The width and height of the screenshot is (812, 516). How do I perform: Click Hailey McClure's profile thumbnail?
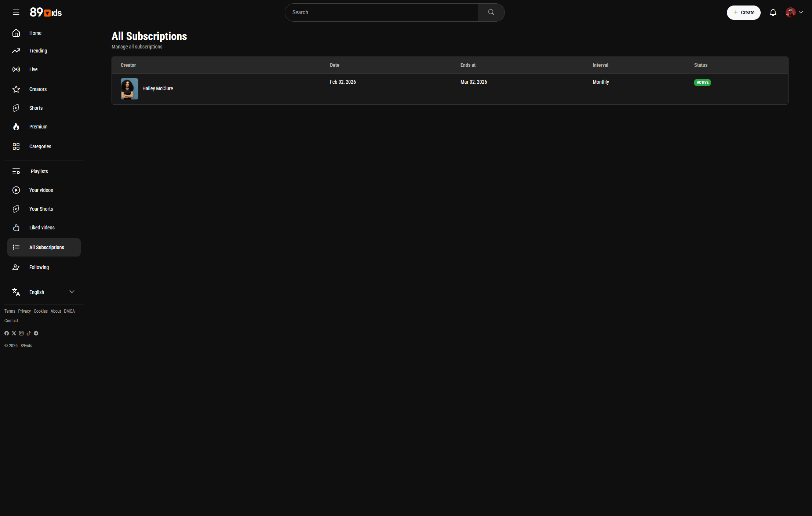pyautogui.click(x=130, y=89)
